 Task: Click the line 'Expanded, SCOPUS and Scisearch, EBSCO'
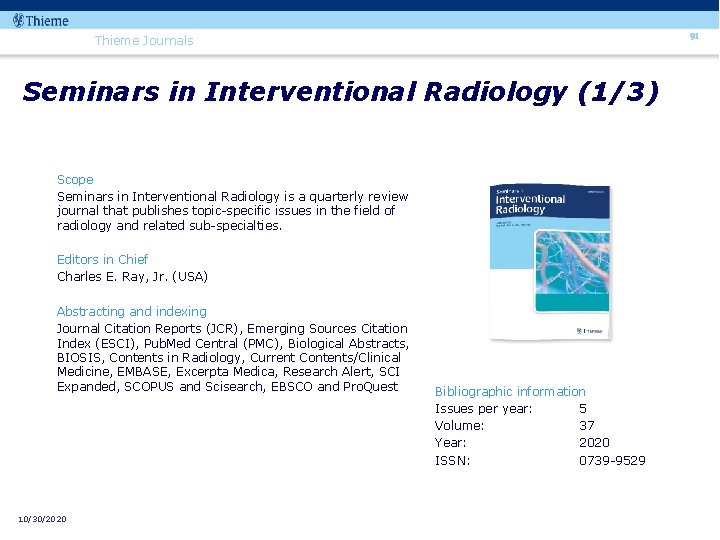pos(227,387)
